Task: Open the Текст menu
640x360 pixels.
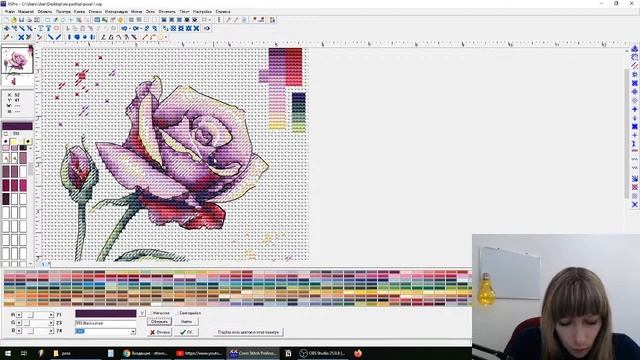Action: point(184,11)
